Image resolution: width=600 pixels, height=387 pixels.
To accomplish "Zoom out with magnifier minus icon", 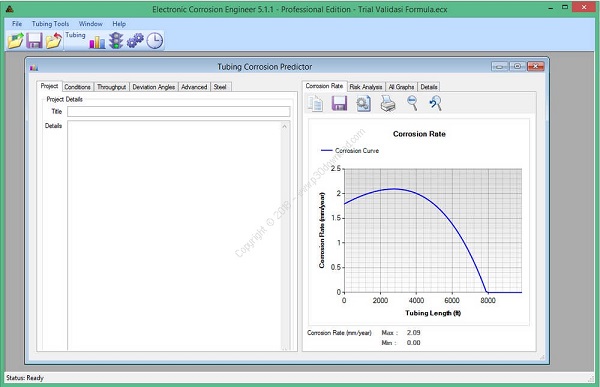I will [412, 103].
